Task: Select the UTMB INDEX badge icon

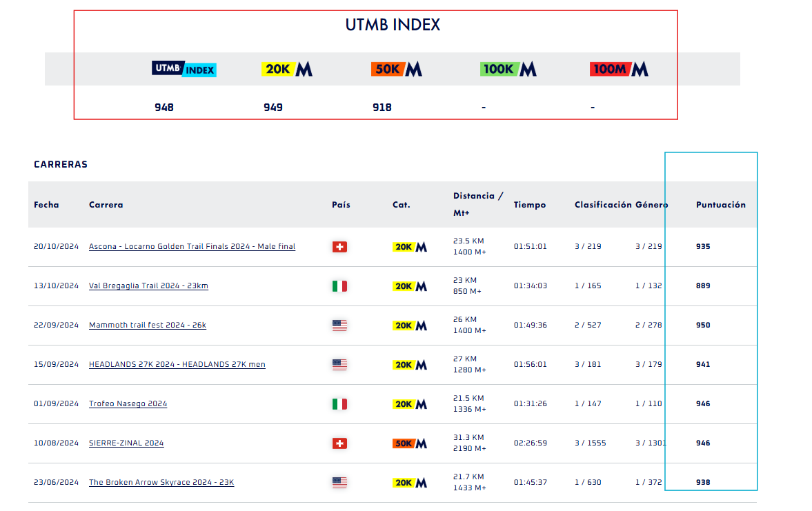Action: 184,68
